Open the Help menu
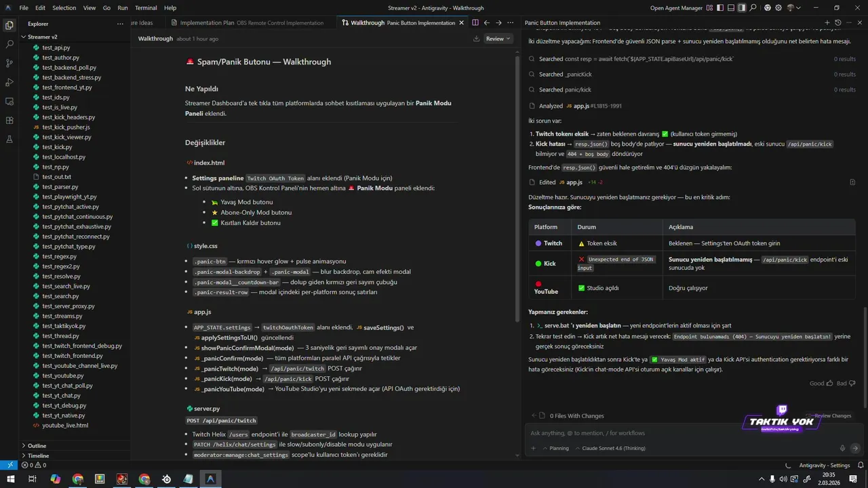The height and width of the screenshot is (488, 868). coord(170,8)
